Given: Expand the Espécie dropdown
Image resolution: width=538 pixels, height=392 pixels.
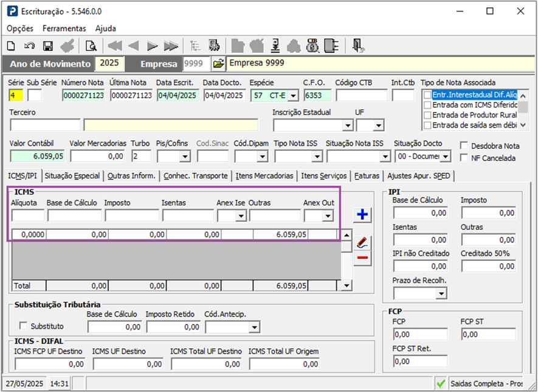Looking at the screenshot, I should (x=292, y=95).
